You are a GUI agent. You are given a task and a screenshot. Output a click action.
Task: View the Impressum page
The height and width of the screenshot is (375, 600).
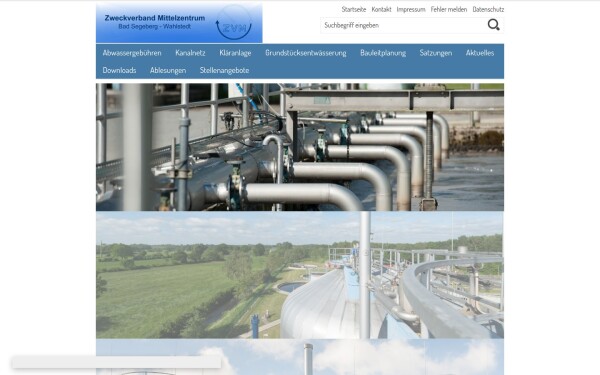click(411, 9)
